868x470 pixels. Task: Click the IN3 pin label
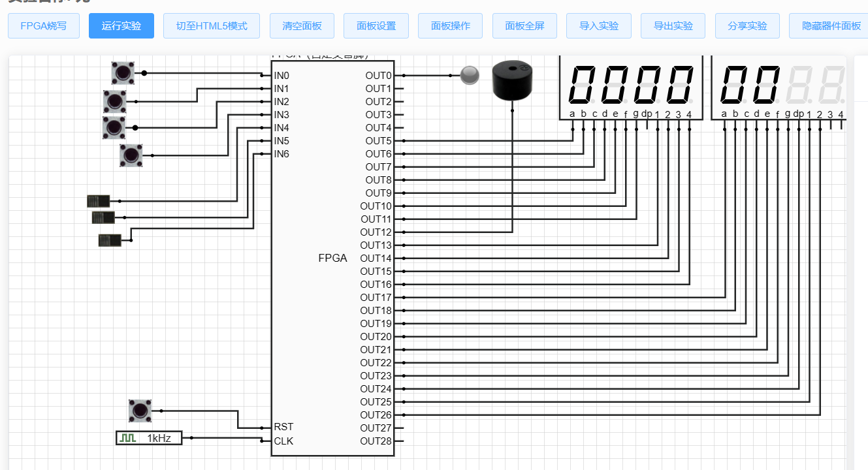click(x=281, y=115)
